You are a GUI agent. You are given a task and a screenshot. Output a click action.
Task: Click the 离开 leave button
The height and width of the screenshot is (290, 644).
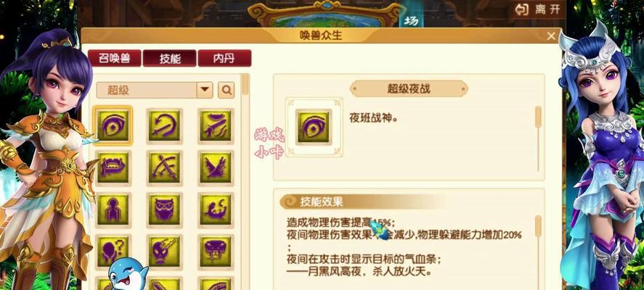pos(538,10)
